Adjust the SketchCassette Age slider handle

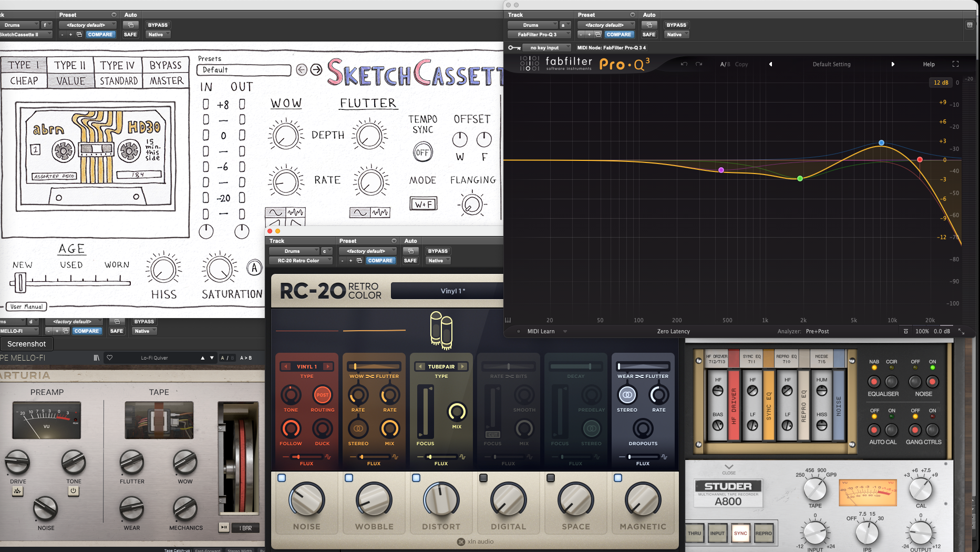click(x=20, y=283)
